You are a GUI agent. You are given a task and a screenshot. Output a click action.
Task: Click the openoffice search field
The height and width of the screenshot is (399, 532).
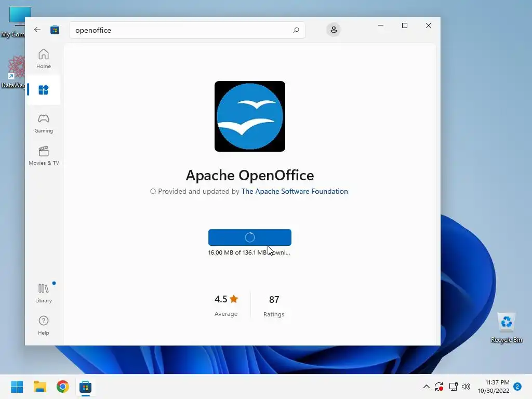point(187,30)
